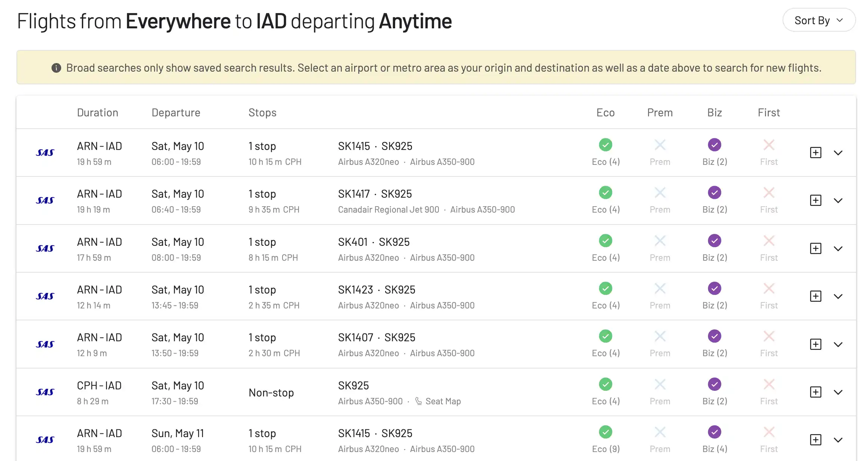Click unavailable First X on SK1415 May 10 row

click(769, 145)
